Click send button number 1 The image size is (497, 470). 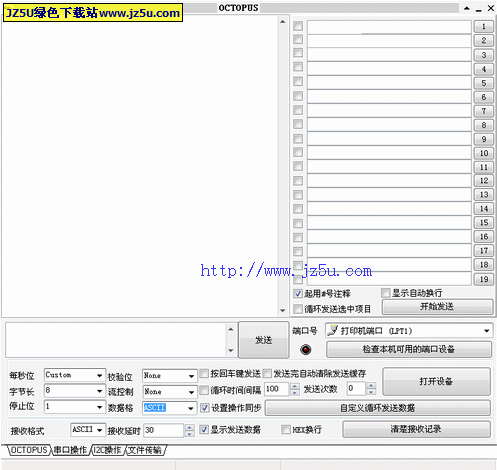tap(484, 26)
